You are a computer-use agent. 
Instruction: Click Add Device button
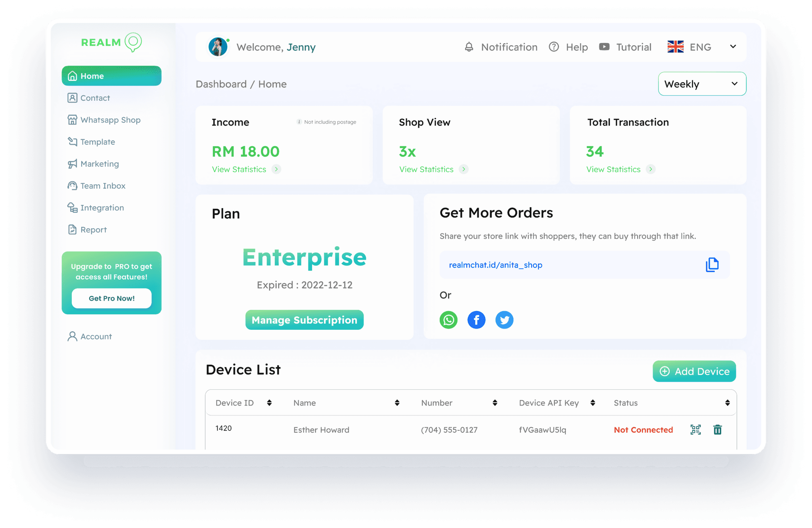(694, 371)
